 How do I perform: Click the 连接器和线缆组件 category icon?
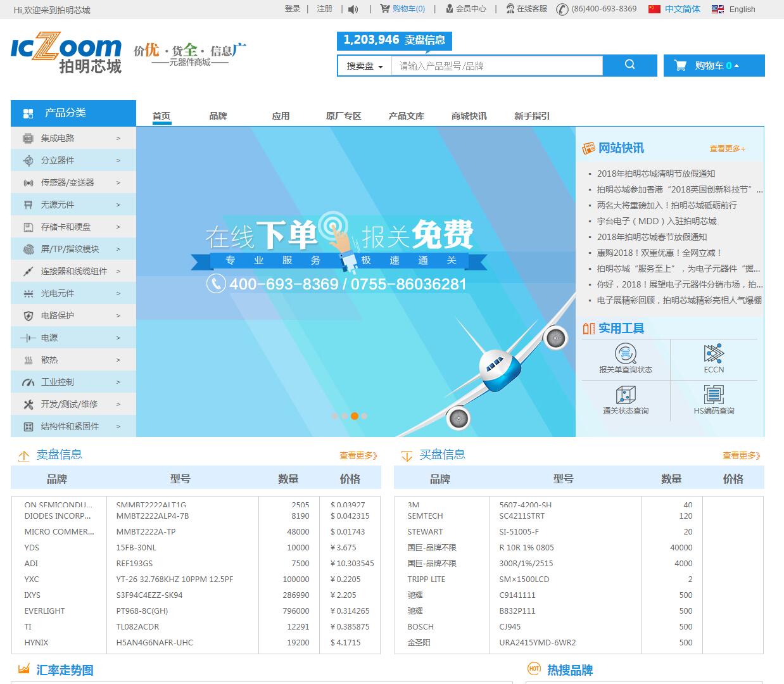(x=28, y=271)
